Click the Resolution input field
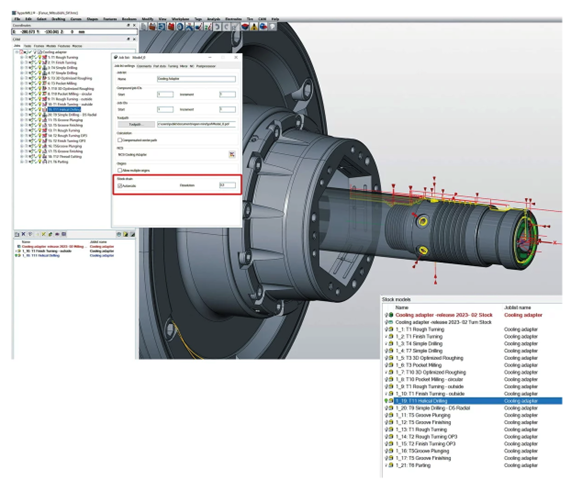This screenshot has width=582, height=480. (227, 185)
